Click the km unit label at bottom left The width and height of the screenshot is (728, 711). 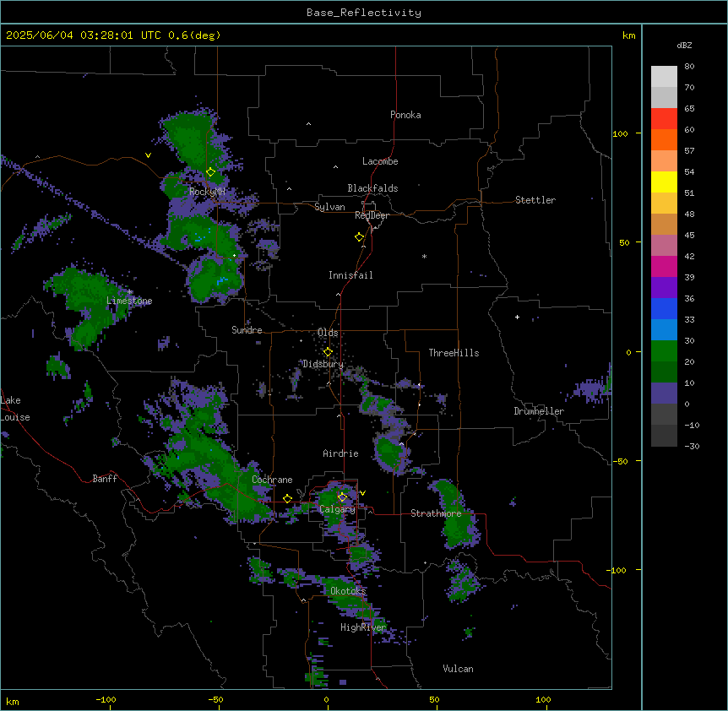(x=13, y=701)
